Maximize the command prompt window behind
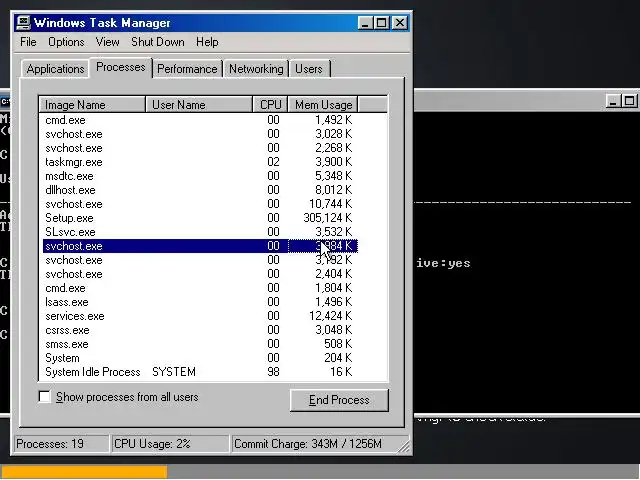The width and height of the screenshot is (640, 480). (629, 101)
